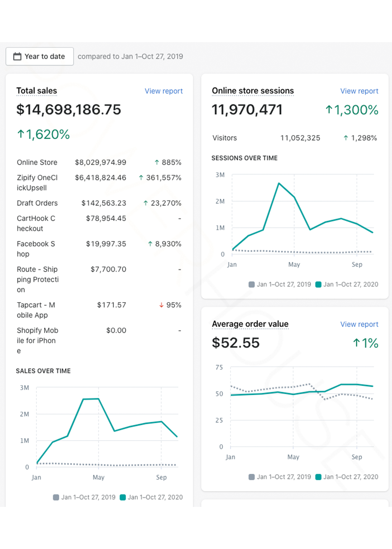Screen dimensions: 392x549
Task: Click the up arrow beside Zipify 361,557%
Action: (141, 178)
